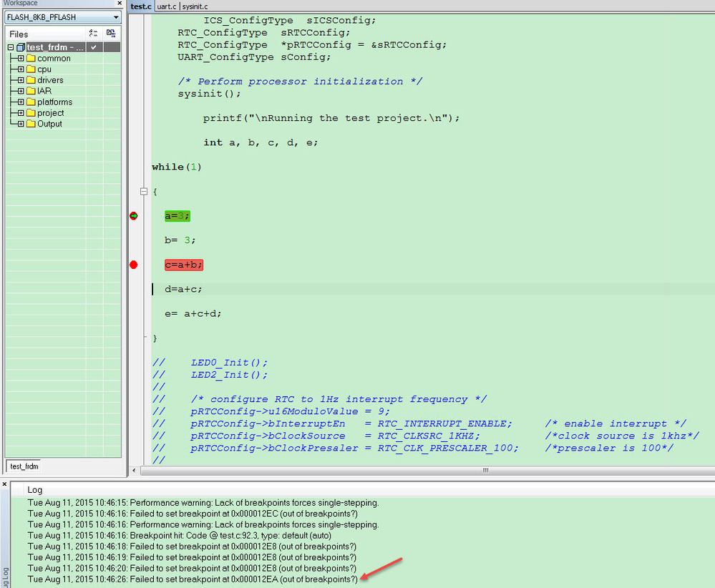Viewport: 715px width, 588px height.
Task: Click the drivers folder icon
Action: tap(31, 80)
